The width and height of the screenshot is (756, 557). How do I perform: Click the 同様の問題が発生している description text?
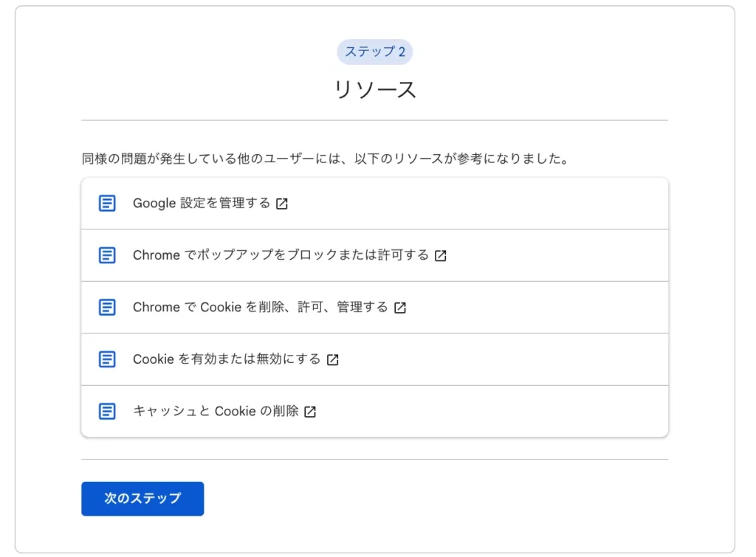point(326,159)
